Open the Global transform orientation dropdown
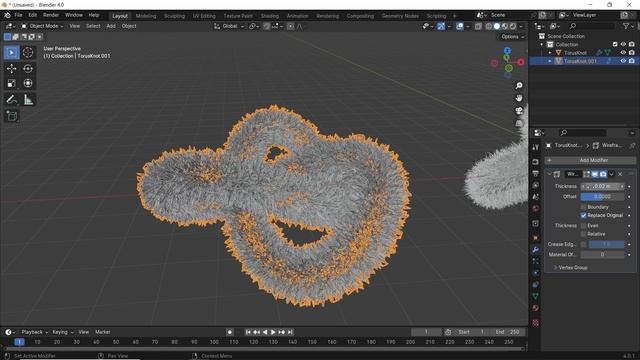 tap(229, 26)
